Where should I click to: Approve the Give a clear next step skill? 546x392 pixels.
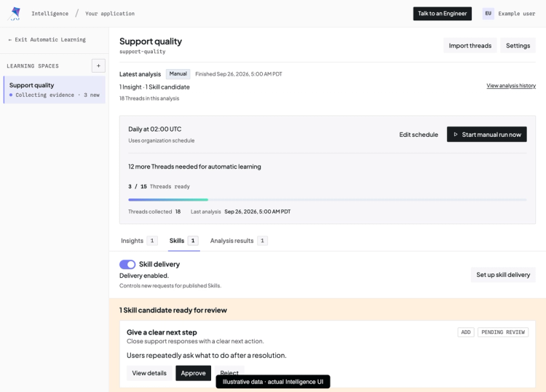pos(193,373)
